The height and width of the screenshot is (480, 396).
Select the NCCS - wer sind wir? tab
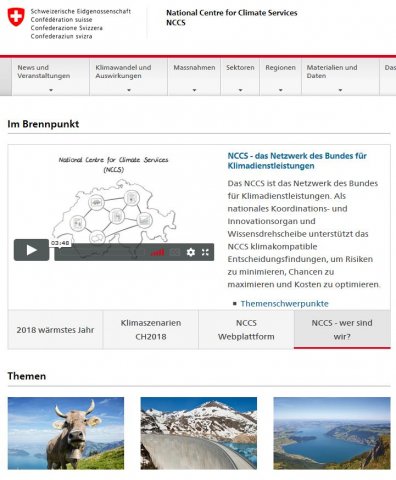tap(342, 330)
